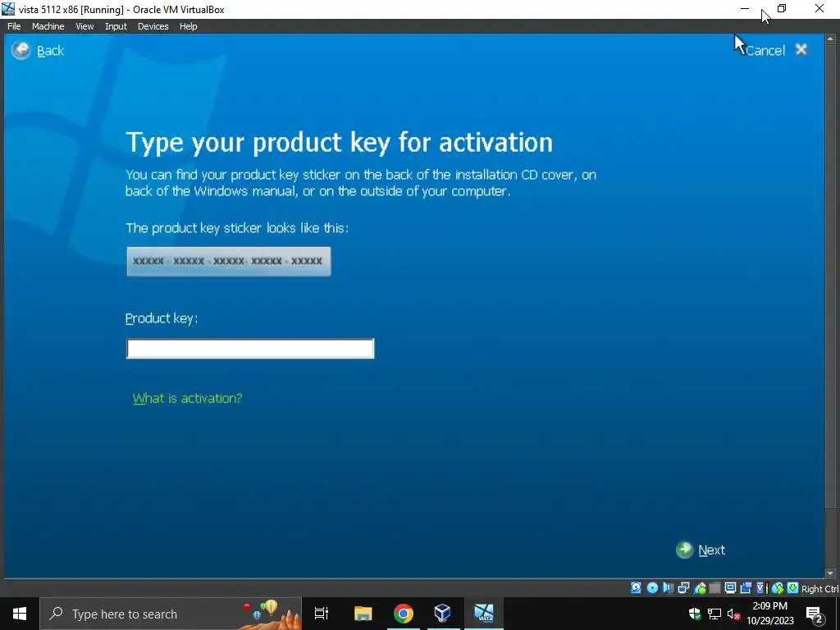Click the Back arrow icon
Image resolution: width=840 pixels, height=630 pixels.
(21, 50)
